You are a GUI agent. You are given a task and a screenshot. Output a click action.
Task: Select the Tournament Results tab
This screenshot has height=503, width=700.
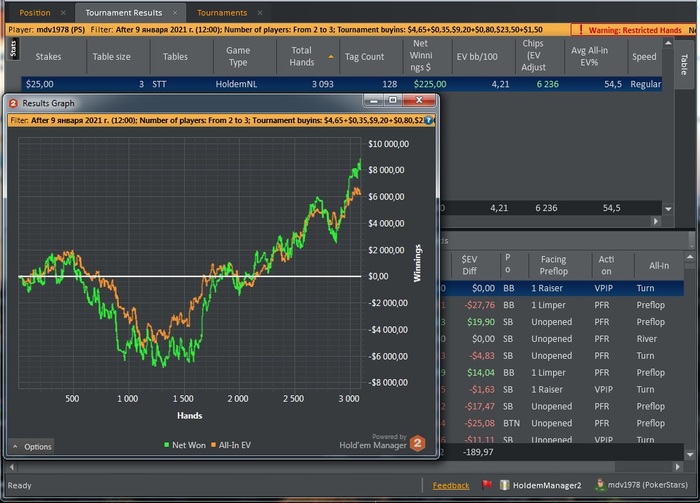click(124, 13)
